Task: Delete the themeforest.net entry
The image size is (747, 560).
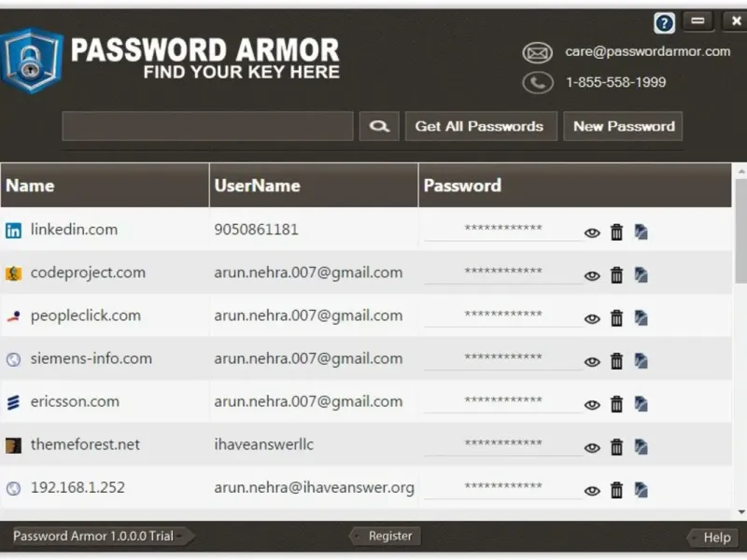Action: pos(616,447)
